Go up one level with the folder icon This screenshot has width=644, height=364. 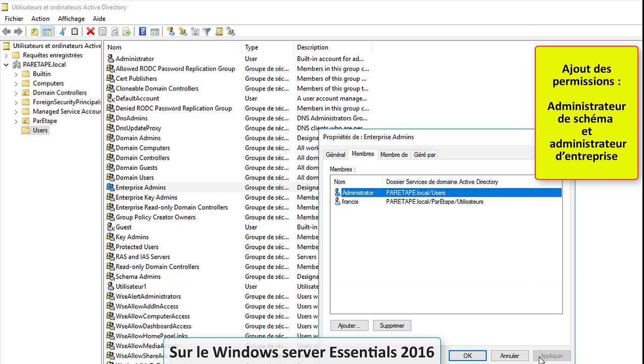(x=34, y=31)
